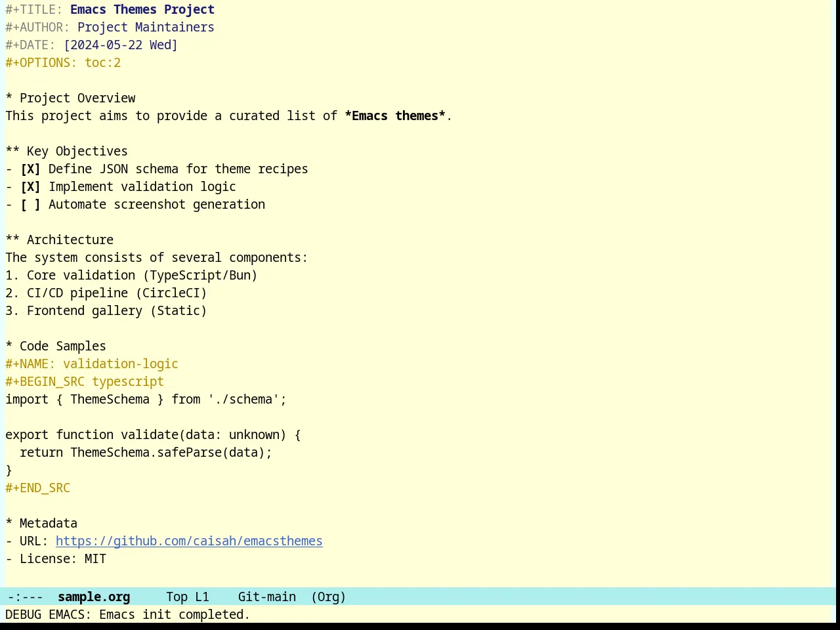The image size is (840, 630).
Task: Fold the 'Key Objectives' subheading
Action: click(66, 152)
